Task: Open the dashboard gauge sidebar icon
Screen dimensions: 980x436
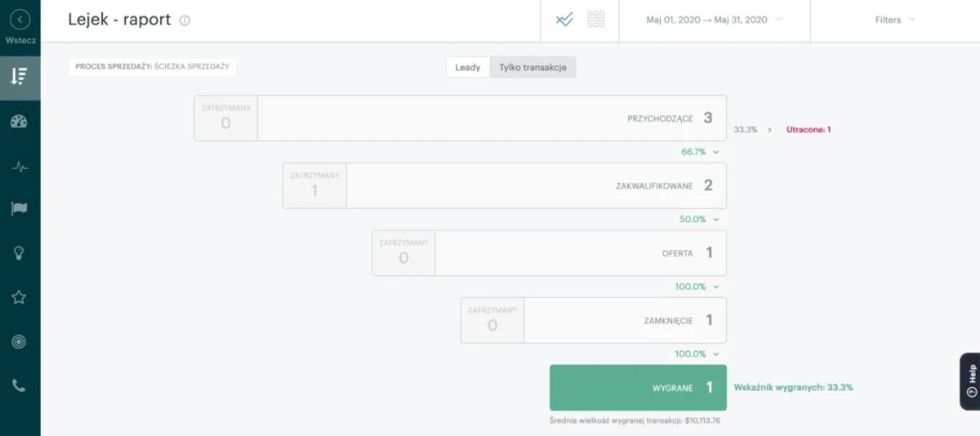Action: [20, 122]
